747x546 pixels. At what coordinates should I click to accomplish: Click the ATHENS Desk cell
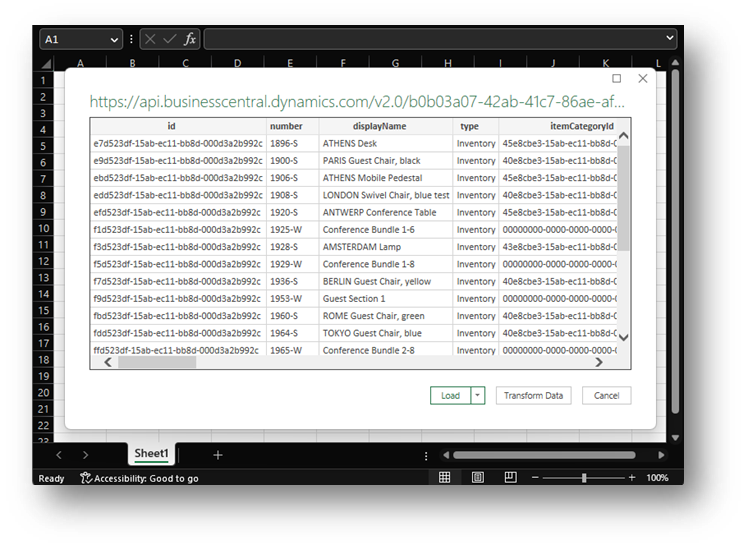385,143
